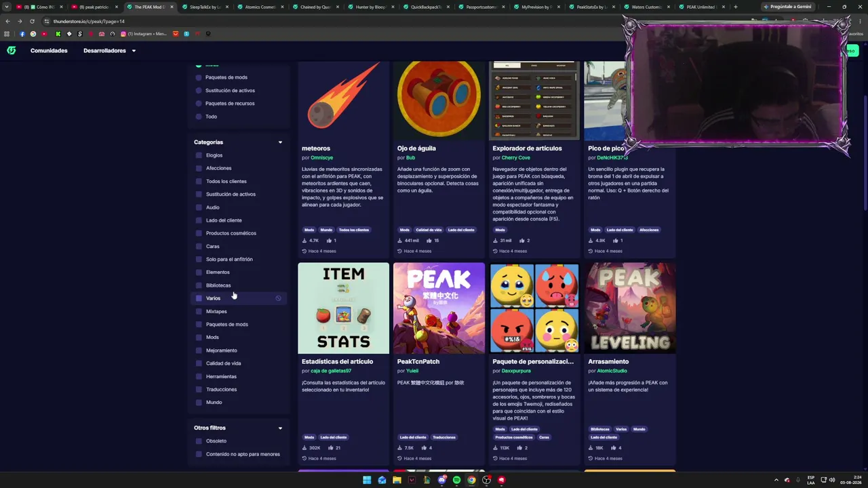Viewport: 868px width, 488px height.
Task: Check the Herramientas category checkbox
Action: pos(199,377)
